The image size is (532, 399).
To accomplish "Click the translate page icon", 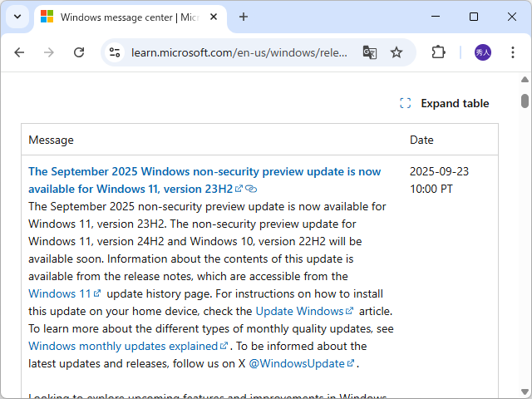I will pos(370,52).
